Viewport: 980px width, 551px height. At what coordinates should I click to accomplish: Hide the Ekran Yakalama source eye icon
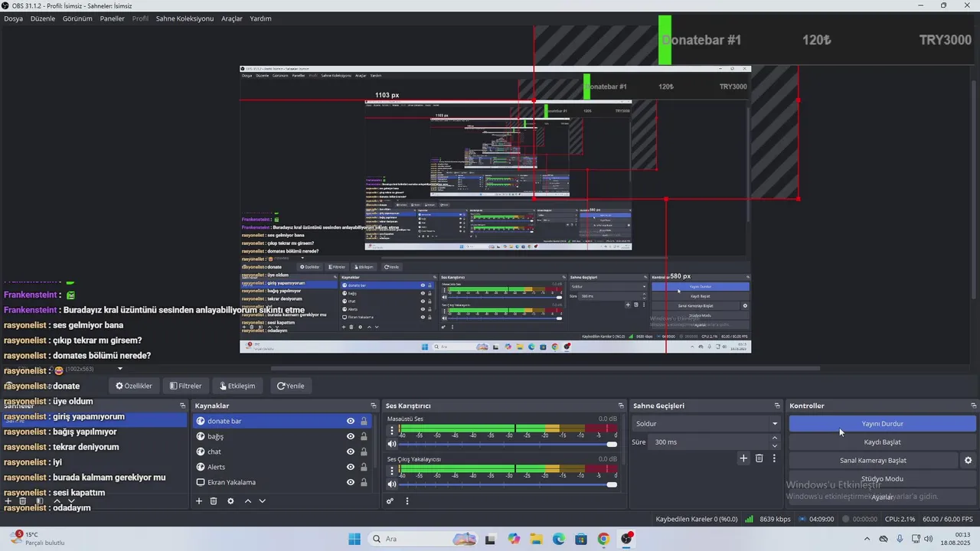pyautogui.click(x=351, y=482)
